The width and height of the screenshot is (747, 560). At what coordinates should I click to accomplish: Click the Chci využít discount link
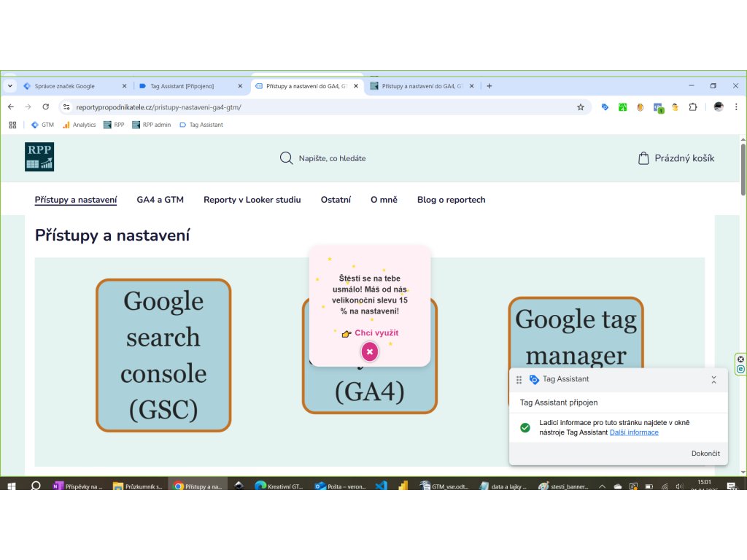coord(376,333)
